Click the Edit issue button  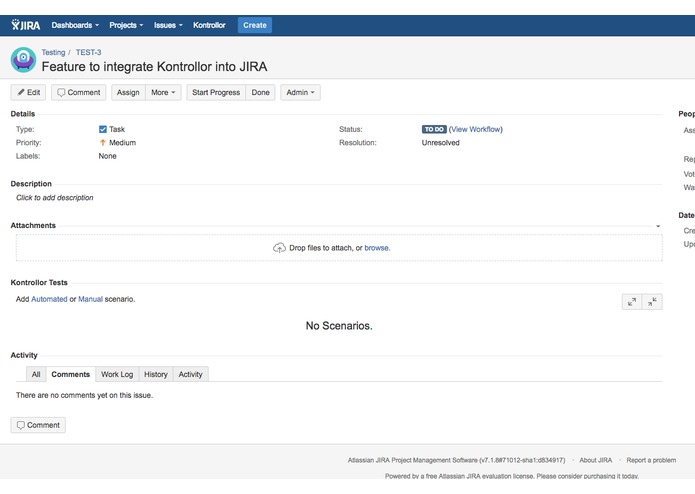pyautogui.click(x=28, y=93)
